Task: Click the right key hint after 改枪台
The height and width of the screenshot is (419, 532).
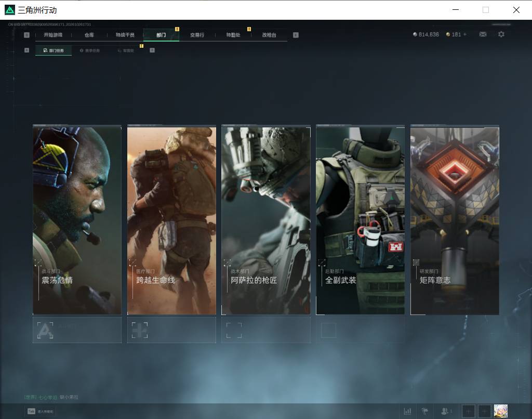Action: pyautogui.click(x=296, y=35)
